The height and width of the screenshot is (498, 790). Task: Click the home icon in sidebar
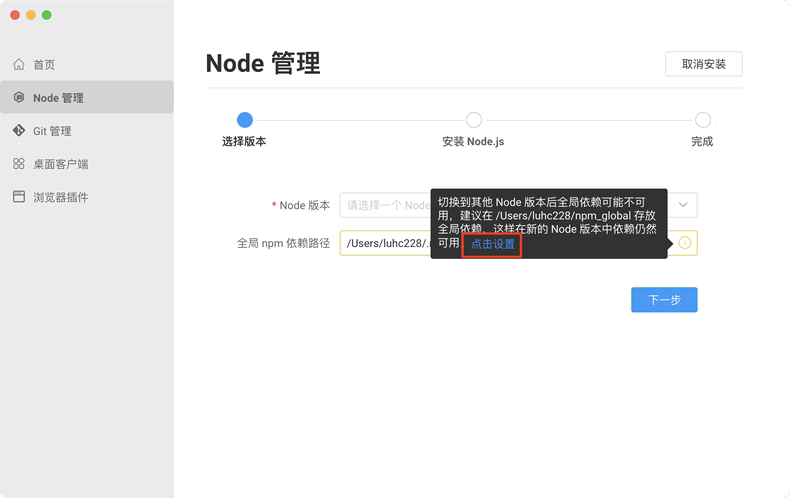(19, 64)
